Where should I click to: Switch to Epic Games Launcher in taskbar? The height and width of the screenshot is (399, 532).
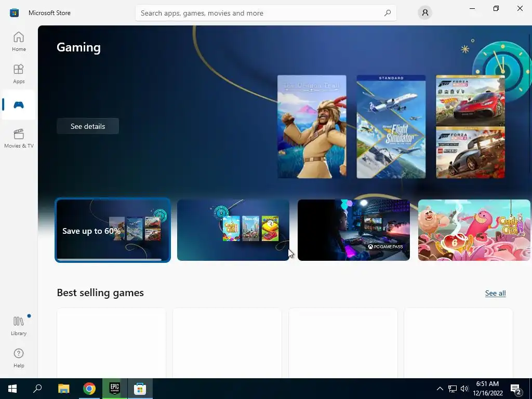coord(115,389)
